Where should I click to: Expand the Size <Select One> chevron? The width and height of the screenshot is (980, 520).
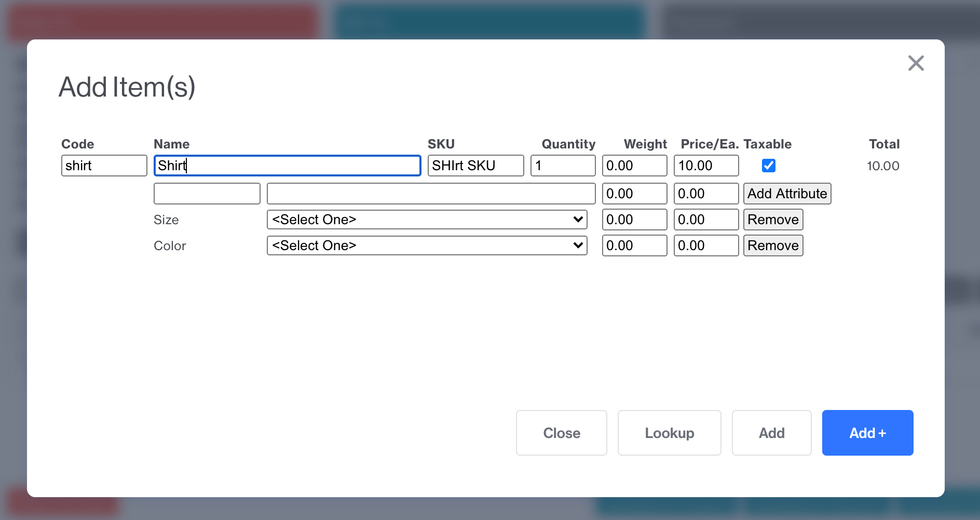click(x=577, y=219)
